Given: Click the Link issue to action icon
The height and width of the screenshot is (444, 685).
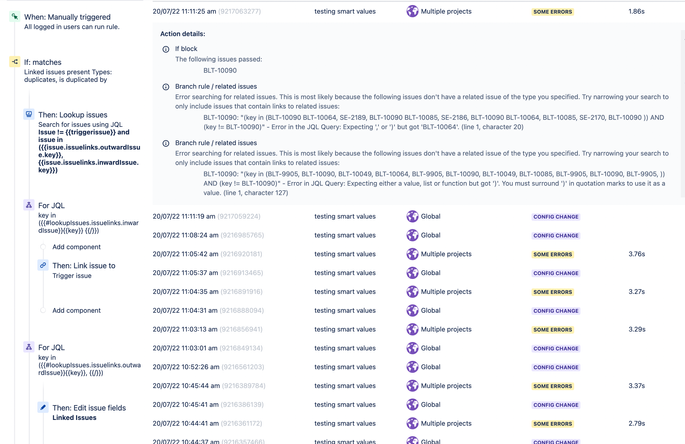Looking at the screenshot, I should tap(43, 265).
